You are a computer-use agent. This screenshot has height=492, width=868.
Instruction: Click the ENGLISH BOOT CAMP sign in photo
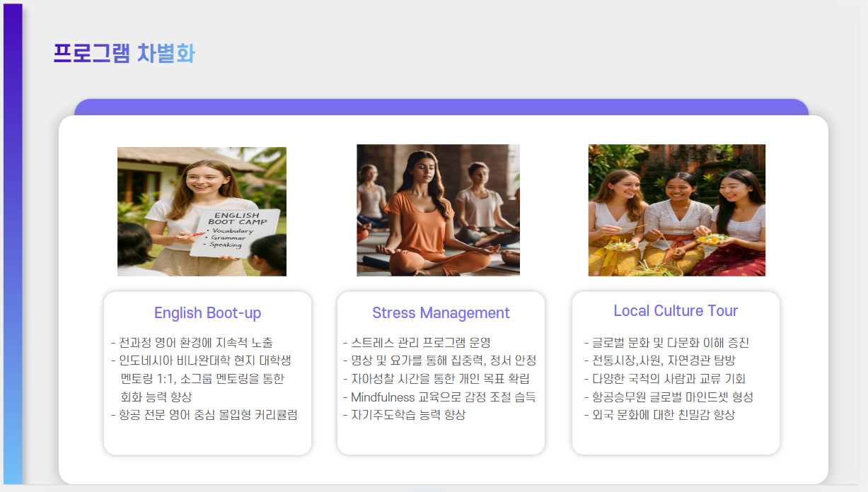[236, 233]
